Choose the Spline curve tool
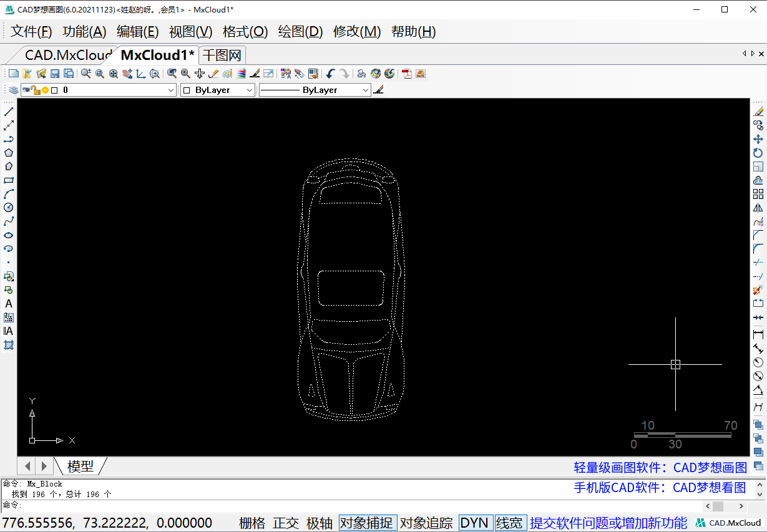This screenshot has width=767, height=532. click(9, 221)
